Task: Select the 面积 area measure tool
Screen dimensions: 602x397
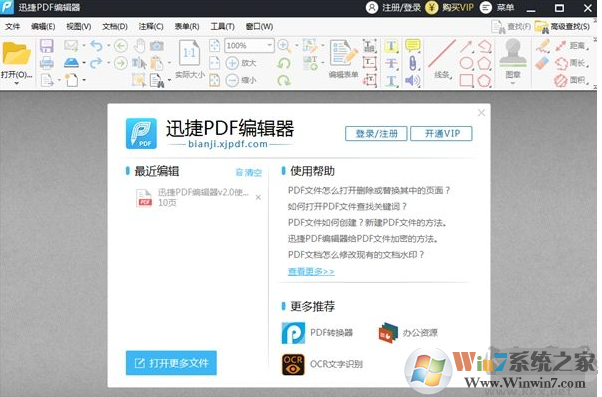Action: coord(571,80)
